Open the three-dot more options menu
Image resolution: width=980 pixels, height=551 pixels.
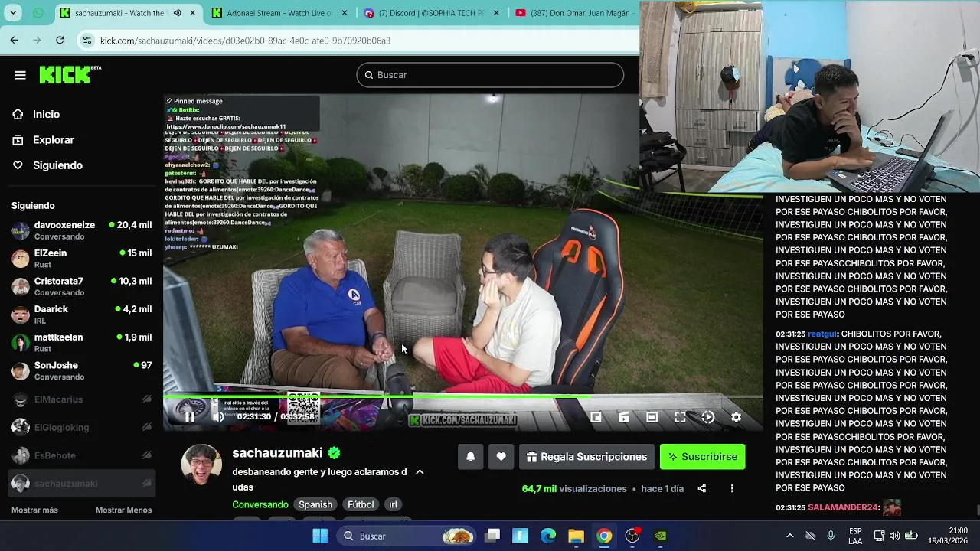[732, 488]
